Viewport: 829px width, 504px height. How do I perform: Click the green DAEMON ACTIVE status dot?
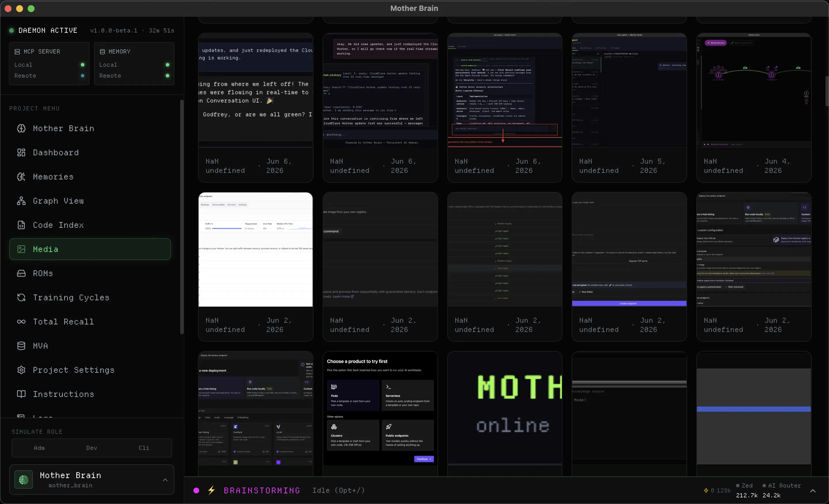tap(12, 30)
